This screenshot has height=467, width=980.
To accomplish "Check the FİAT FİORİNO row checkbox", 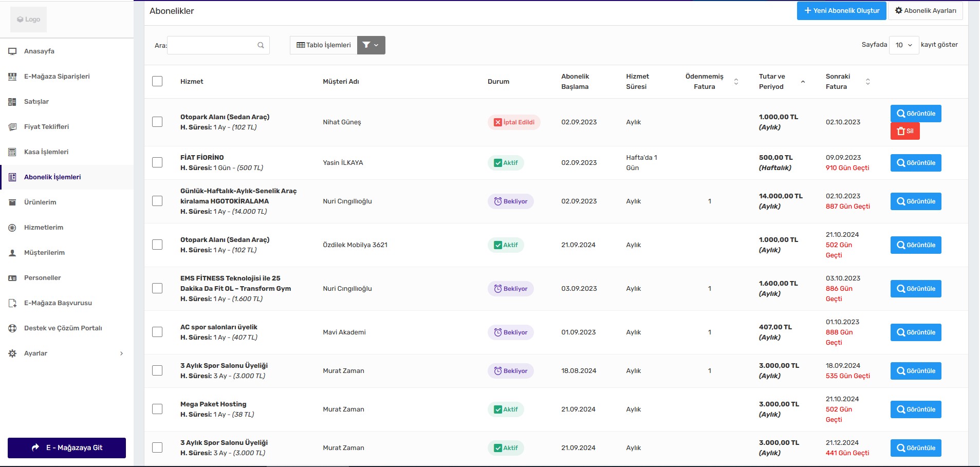I will 157,162.
